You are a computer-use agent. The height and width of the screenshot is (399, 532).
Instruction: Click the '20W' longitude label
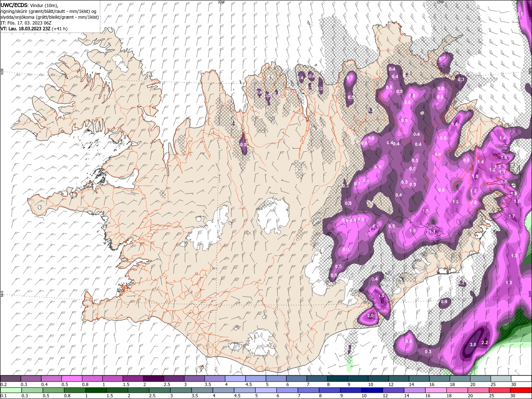[221, 2]
